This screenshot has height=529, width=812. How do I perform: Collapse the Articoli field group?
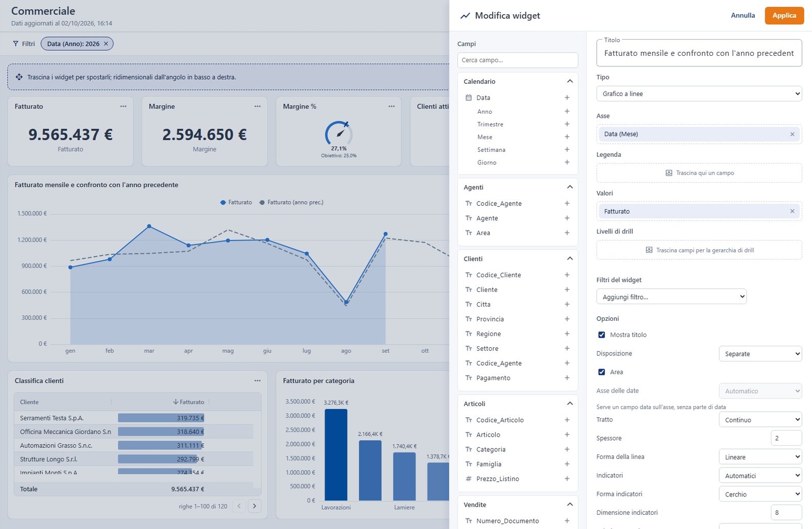click(570, 404)
